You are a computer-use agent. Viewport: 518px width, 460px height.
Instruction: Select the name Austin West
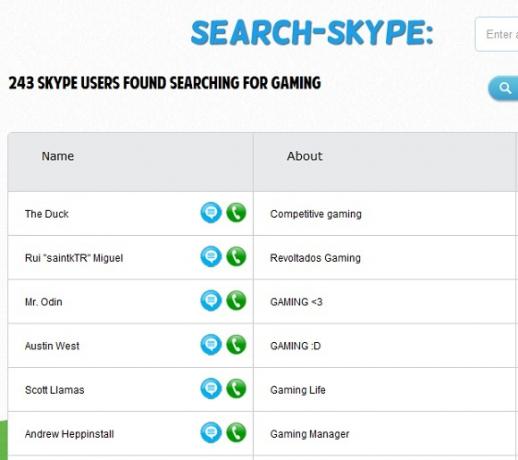52,346
